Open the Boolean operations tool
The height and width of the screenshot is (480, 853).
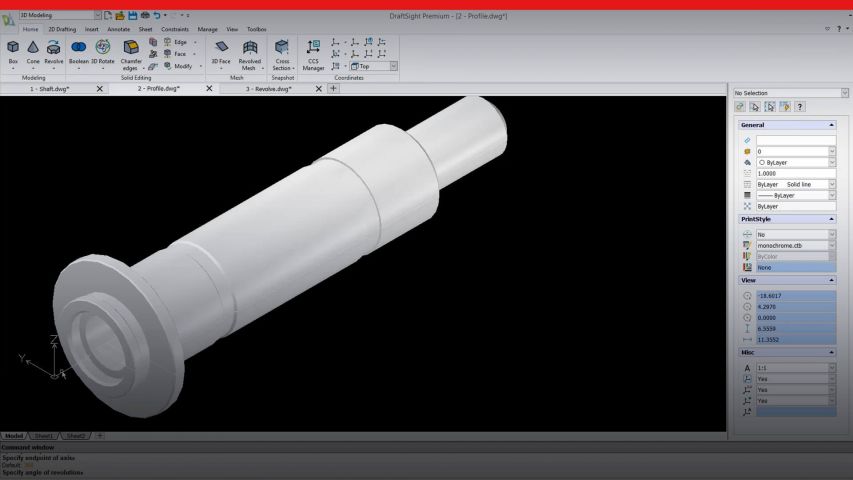tap(79, 52)
